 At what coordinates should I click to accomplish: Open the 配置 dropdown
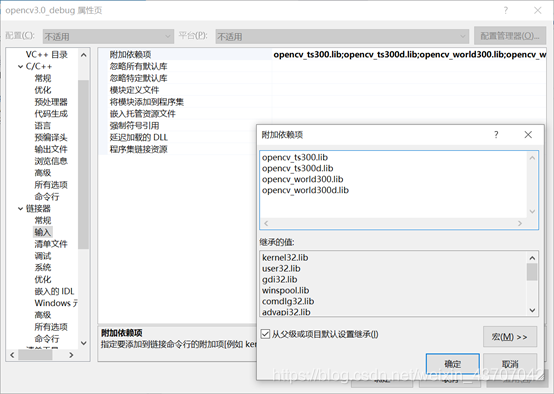(108, 36)
